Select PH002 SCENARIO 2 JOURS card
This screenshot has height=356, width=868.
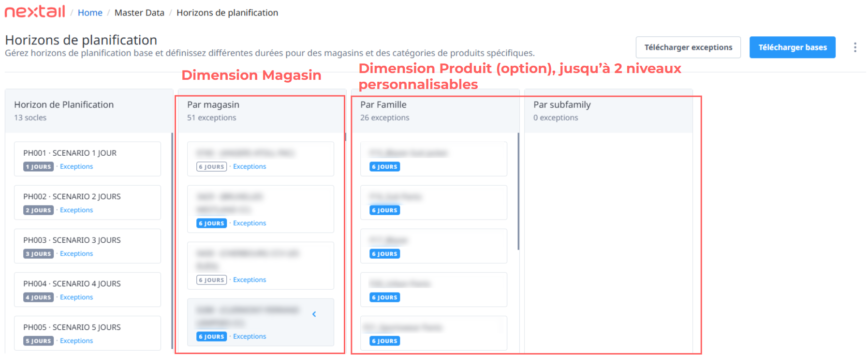coord(88,203)
